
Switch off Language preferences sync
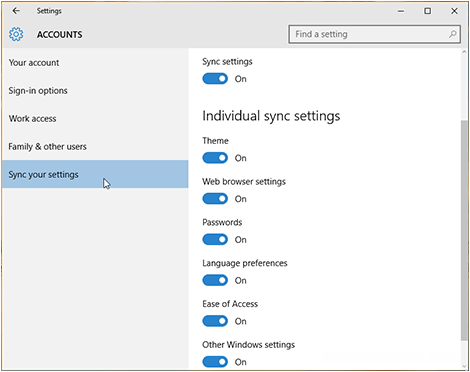coord(215,280)
